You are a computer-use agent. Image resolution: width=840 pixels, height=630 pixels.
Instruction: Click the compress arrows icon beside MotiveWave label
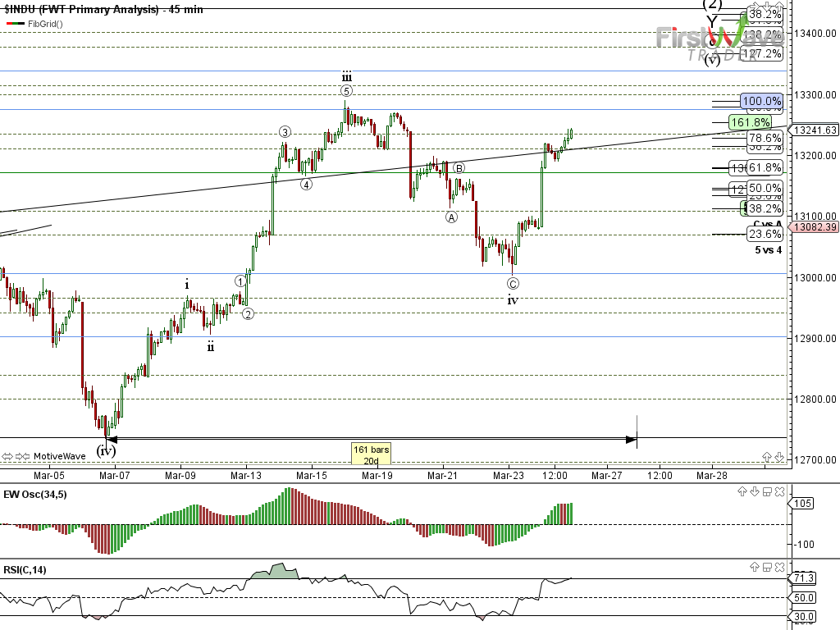[23, 456]
